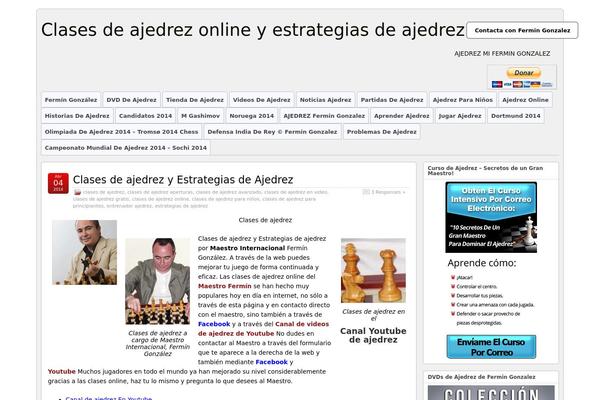
Task: Follow the red 'Maestro Fermin' link
Action: click(225, 286)
